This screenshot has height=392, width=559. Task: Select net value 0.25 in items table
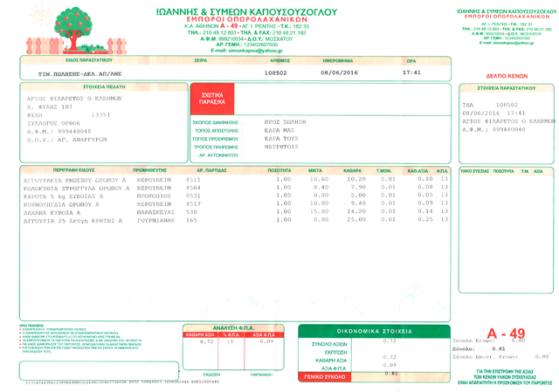[425, 219]
